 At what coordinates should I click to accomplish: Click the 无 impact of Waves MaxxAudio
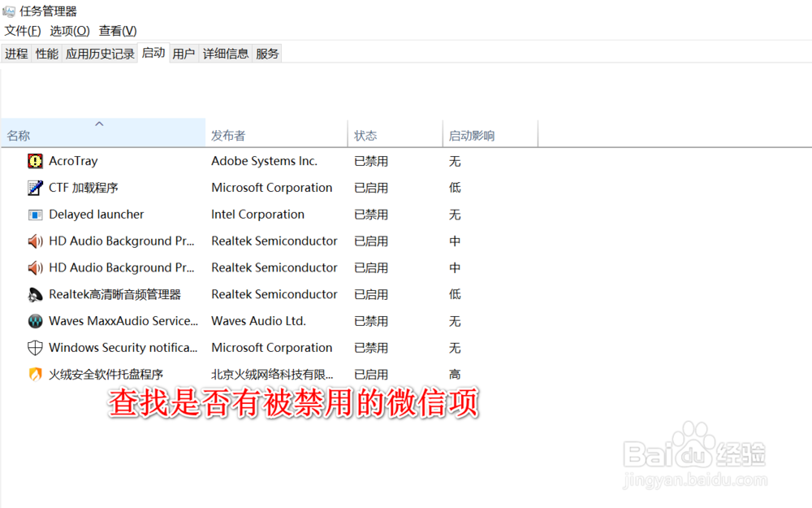point(455,321)
